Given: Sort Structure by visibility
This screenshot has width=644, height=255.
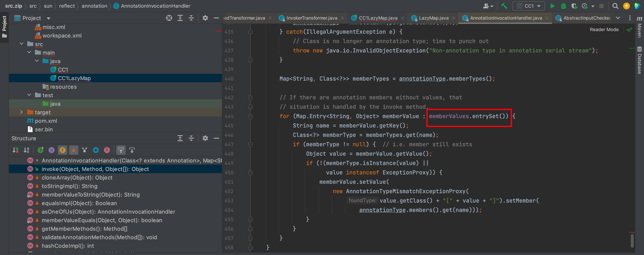Looking at the screenshot, I should tap(16, 150).
